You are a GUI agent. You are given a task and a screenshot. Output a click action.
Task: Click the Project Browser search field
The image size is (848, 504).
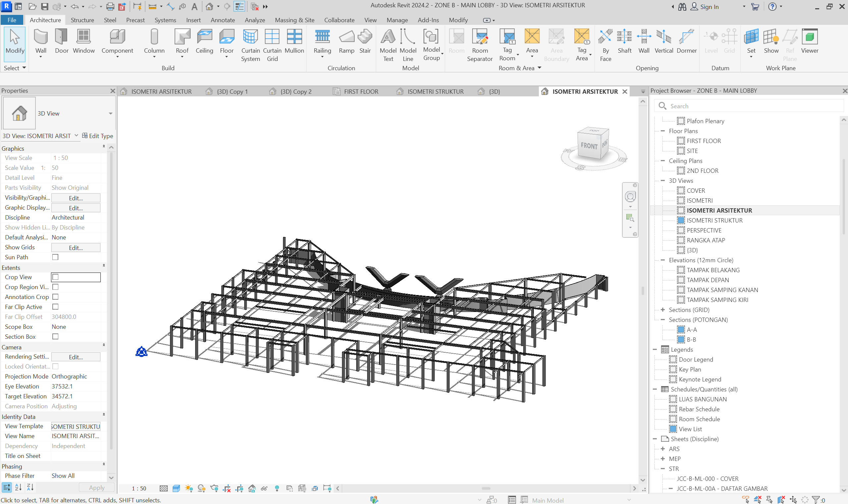(x=748, y=106)
